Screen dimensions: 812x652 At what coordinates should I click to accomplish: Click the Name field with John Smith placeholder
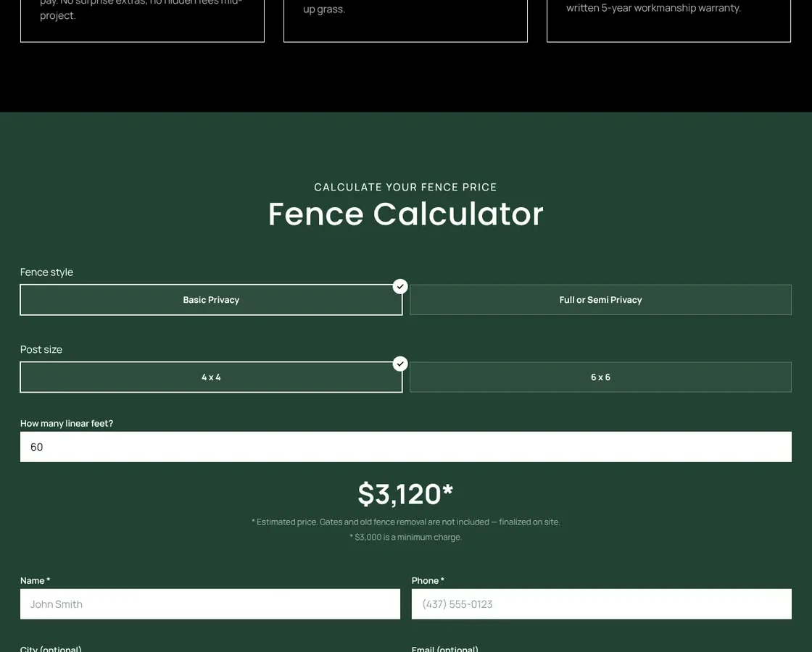pyautogui.click(x=210, y=604)
